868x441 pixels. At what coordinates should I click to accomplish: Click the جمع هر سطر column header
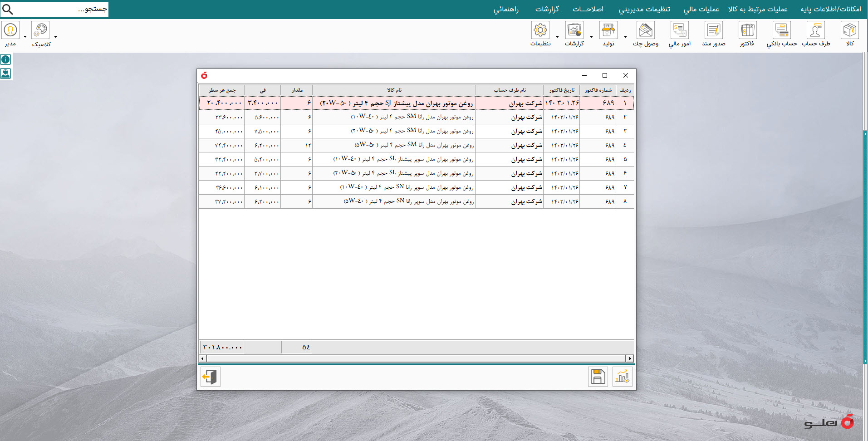coord(222,90)
